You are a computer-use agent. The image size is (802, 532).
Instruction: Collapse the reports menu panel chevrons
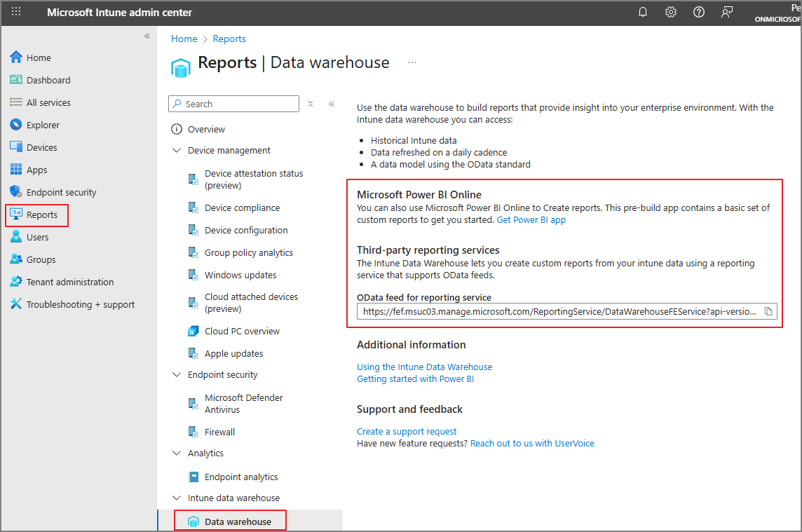pyautogui.click(x=332, y=104)
